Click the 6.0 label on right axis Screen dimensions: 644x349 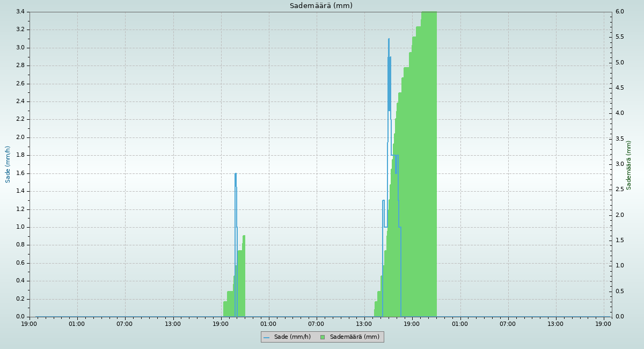pos(619,12)
